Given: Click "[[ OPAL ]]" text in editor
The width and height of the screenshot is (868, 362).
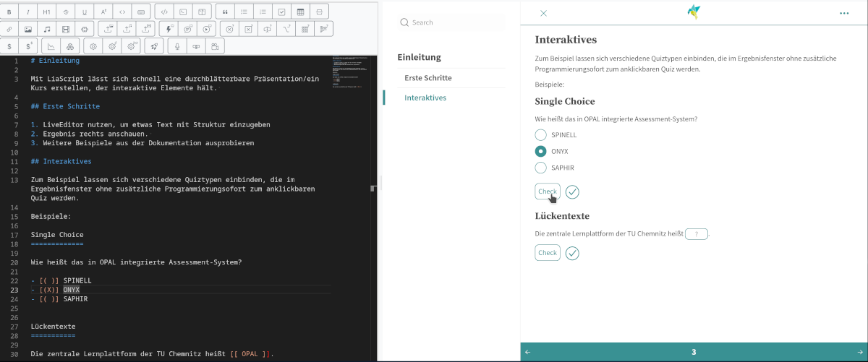Looking at the screenshot, I should point(251,354).
